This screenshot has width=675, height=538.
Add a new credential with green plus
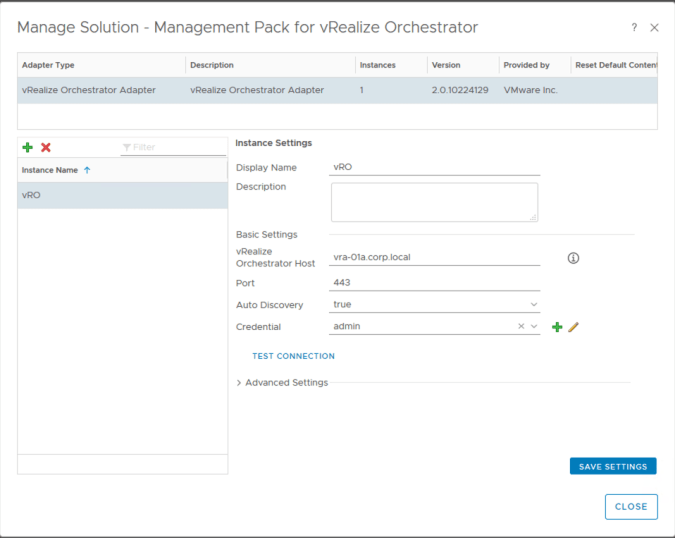point(557,327)
